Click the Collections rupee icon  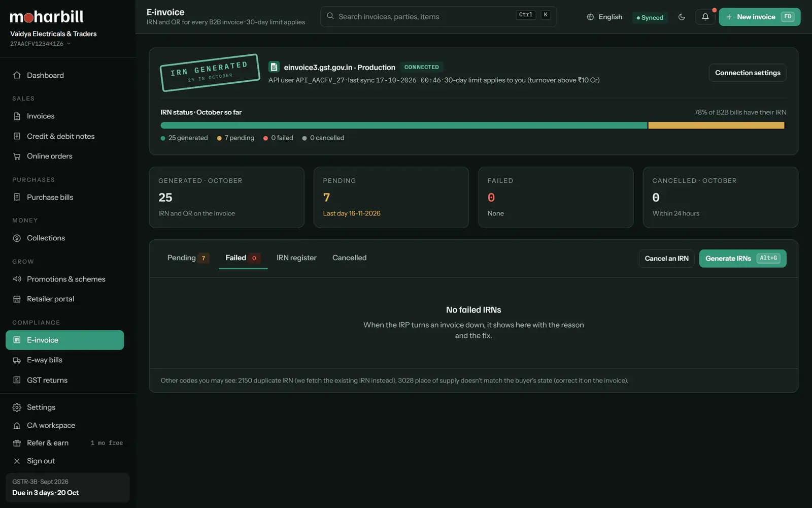[x=17, y=238]
